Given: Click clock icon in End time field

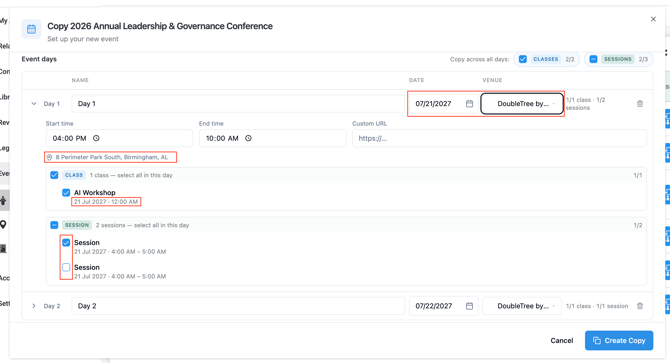Looking at the screenshot, I should [248, 138].
